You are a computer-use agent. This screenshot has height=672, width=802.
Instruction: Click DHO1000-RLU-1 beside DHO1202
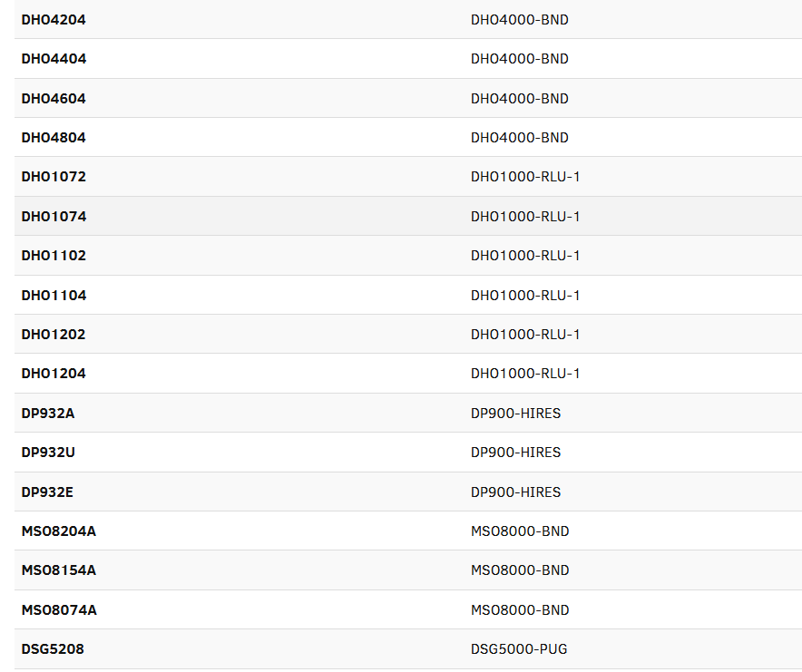pos(524,335)
